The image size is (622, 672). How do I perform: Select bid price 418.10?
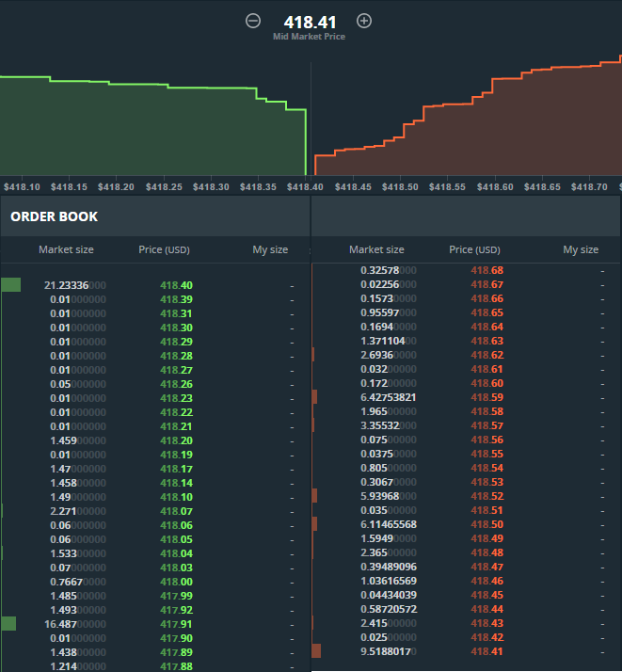(x=176, y=497)
